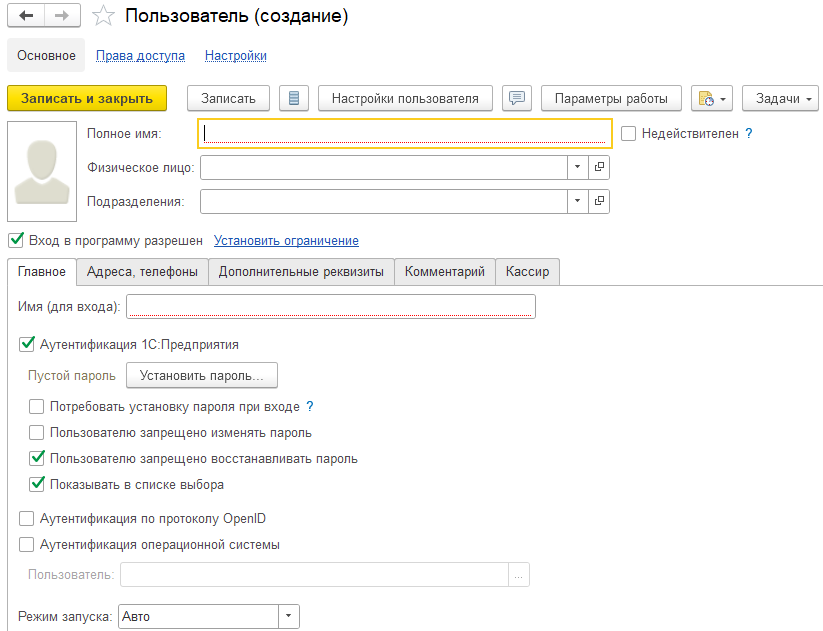Image resolution: width=823 pixels, height=631 pixels.
Task: Open the Права доступа section
Action: click(x=140, y=56)
